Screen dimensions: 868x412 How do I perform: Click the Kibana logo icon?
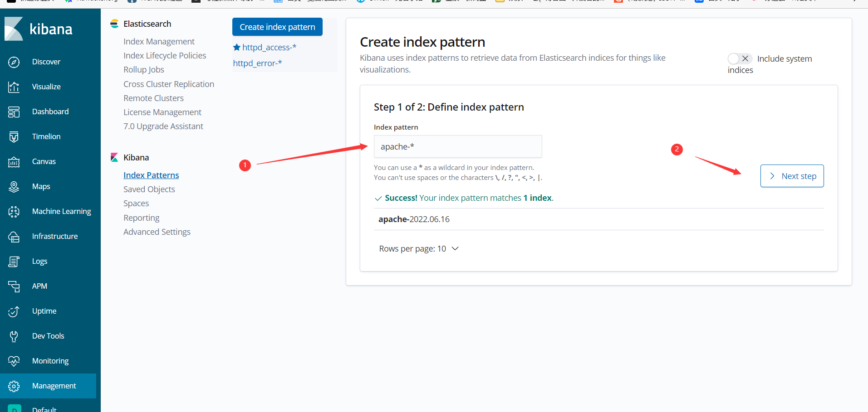pyautogui.click(x=14, y=29)
